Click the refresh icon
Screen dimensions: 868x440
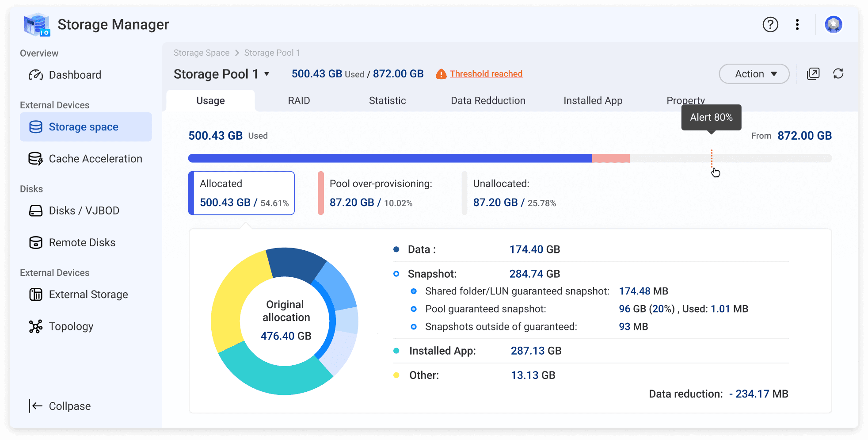coord(838,74)
